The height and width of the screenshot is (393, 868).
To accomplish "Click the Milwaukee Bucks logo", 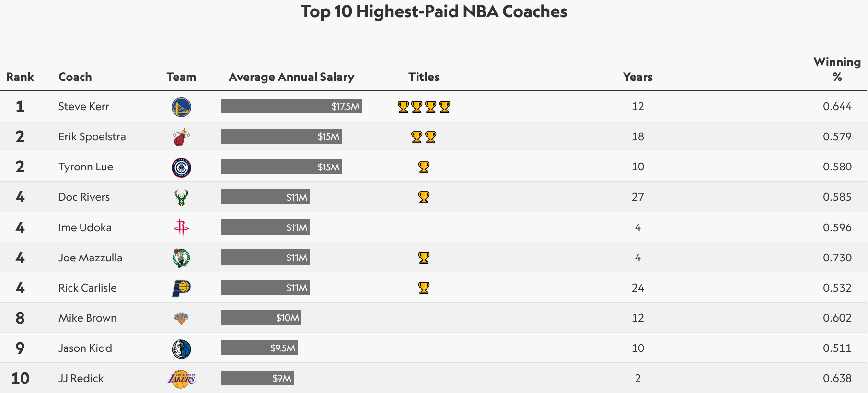I will (x=181, y=197).
